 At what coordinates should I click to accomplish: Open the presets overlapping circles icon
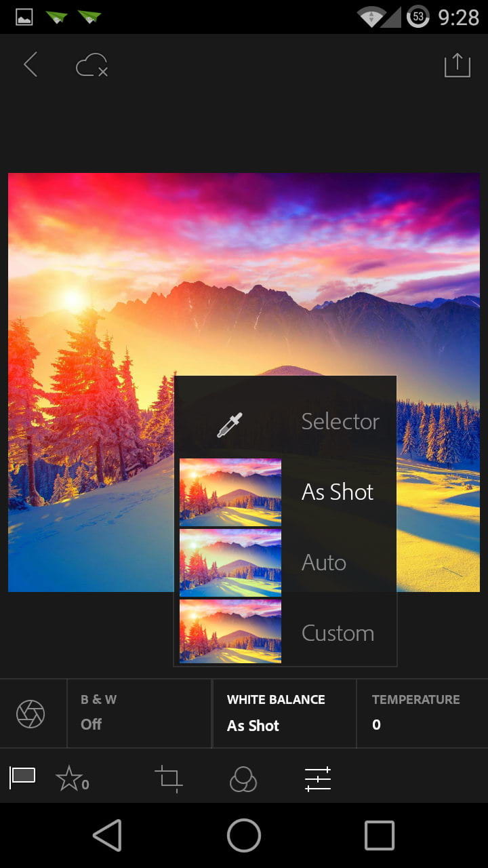(243, 779)
